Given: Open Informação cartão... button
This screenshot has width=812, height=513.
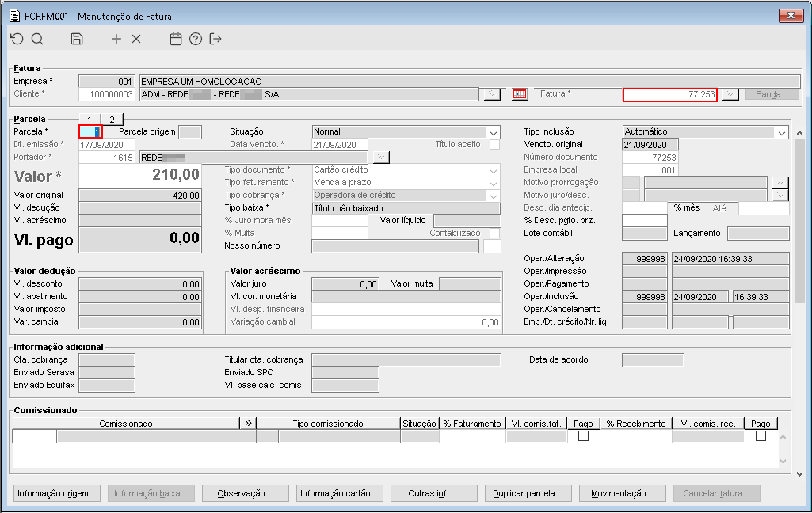Looking at the screenshot, I should tap(339, 493).
